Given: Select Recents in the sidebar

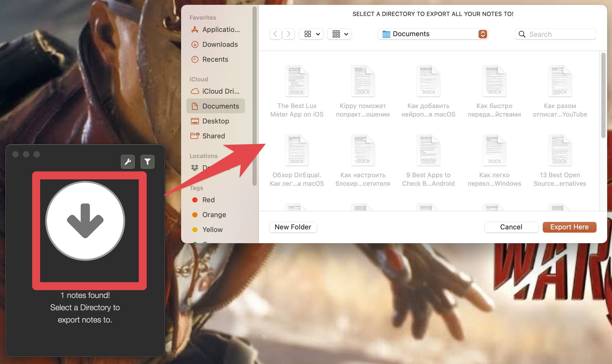Looking at the screenshot, I should point(216,59).
